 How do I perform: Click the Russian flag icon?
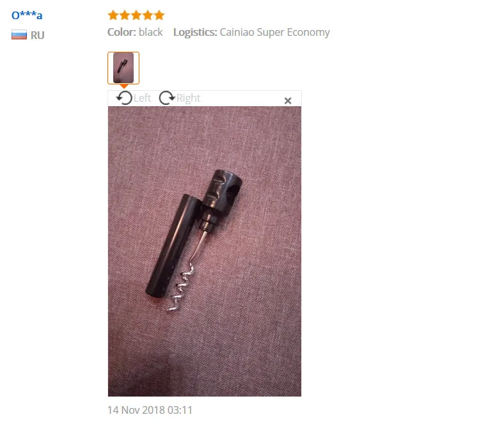coord(19,35)
